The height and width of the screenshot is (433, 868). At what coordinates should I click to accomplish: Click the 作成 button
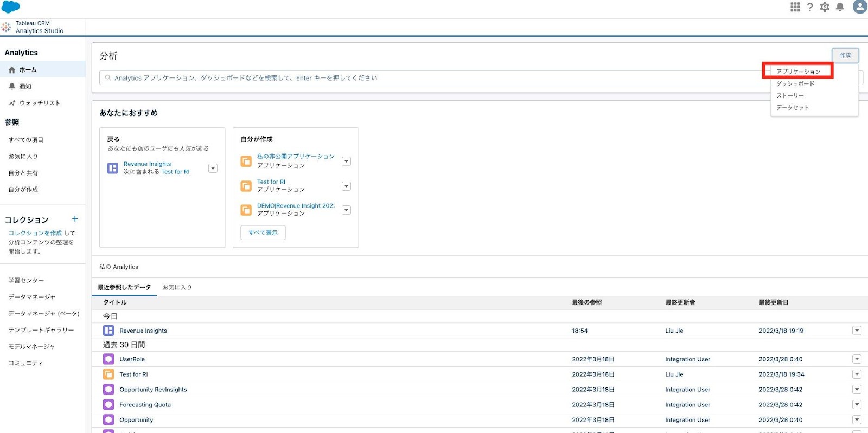point(845,55)
